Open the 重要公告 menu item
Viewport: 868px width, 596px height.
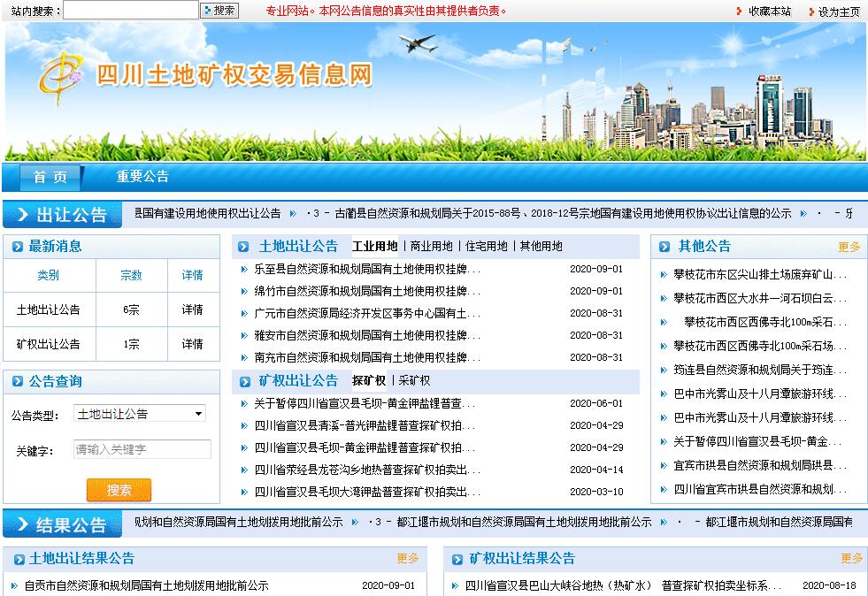pos(142,177)
